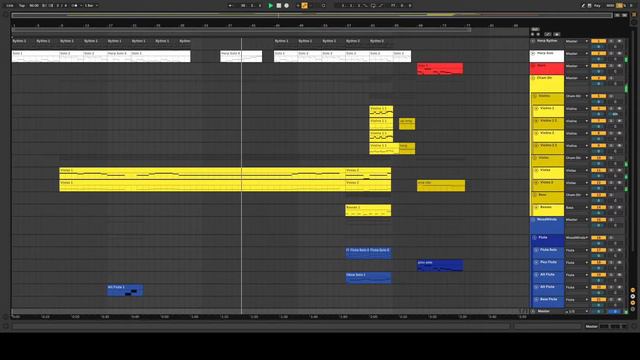Select the Horn track header
This screenshot has height=360, width=640.
(x=547, y=69)
